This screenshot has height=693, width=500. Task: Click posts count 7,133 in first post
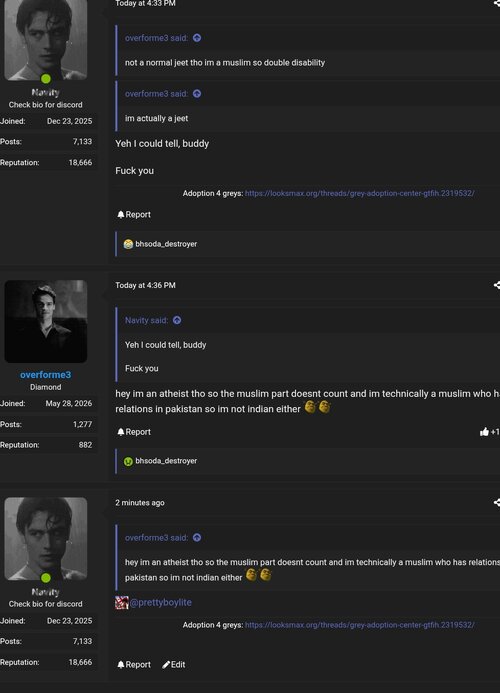(83, 142)
